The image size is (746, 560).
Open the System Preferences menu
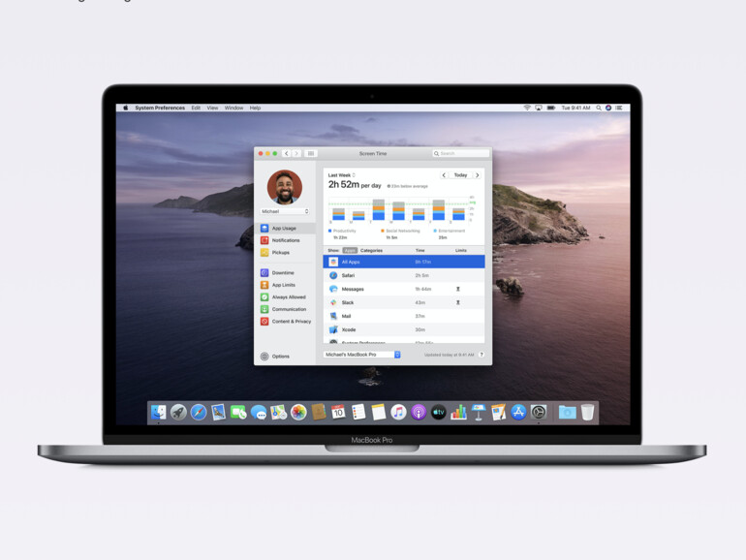click(x=160, y=108)
